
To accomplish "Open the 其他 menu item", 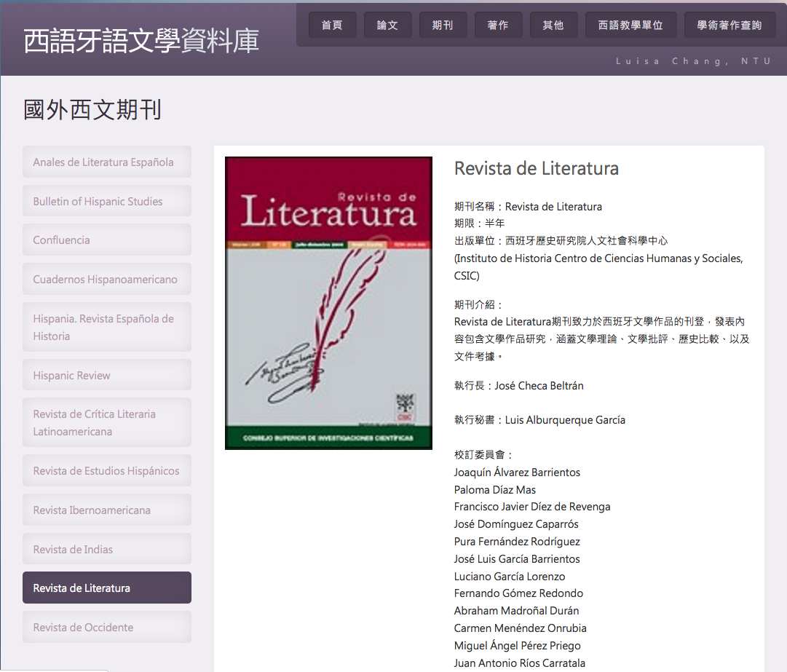I will (553, 25).
